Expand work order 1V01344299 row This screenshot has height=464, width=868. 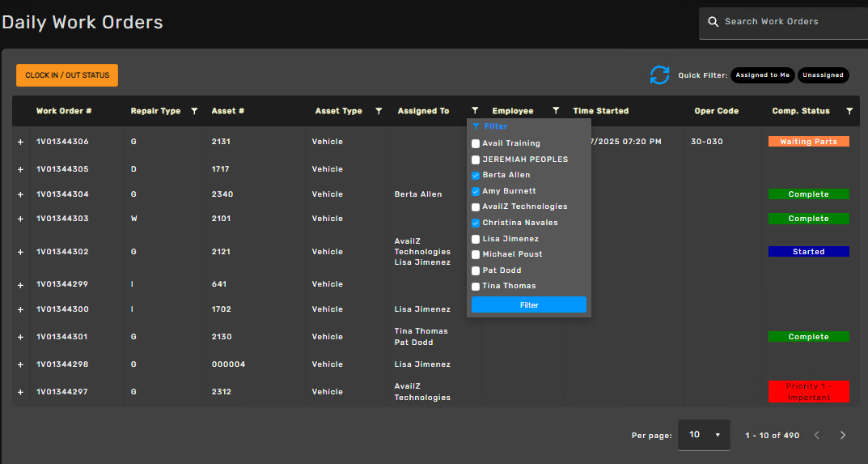click(x=20, y=285)
